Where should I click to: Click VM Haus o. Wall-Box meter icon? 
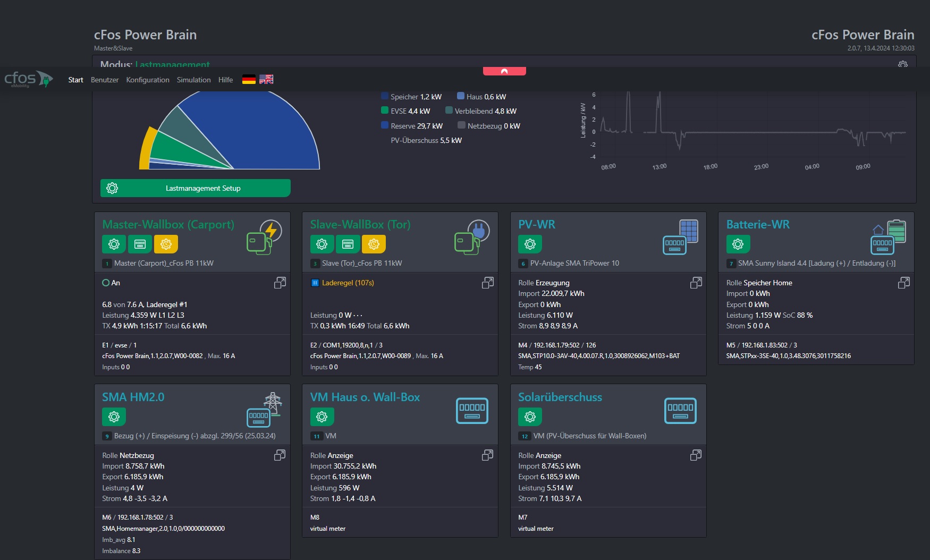click(x=472, y=411)
